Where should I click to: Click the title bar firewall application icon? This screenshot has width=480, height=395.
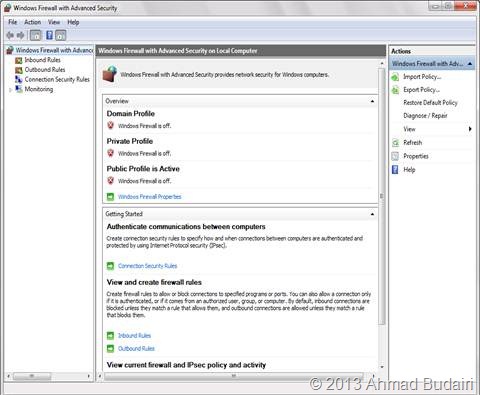pyautogui.click(x=8, y=8)
